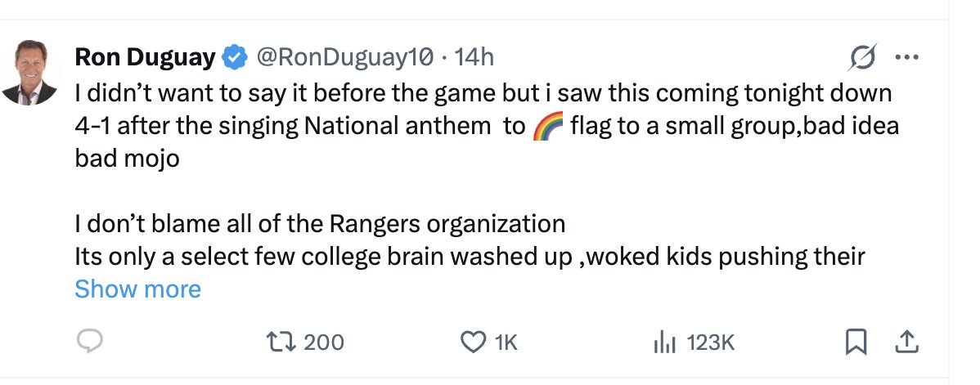Image resolution: width=980 pixels, height=385 pixels.
Task: Click the Grok slashed-circle icon
Action: point(863,59)
